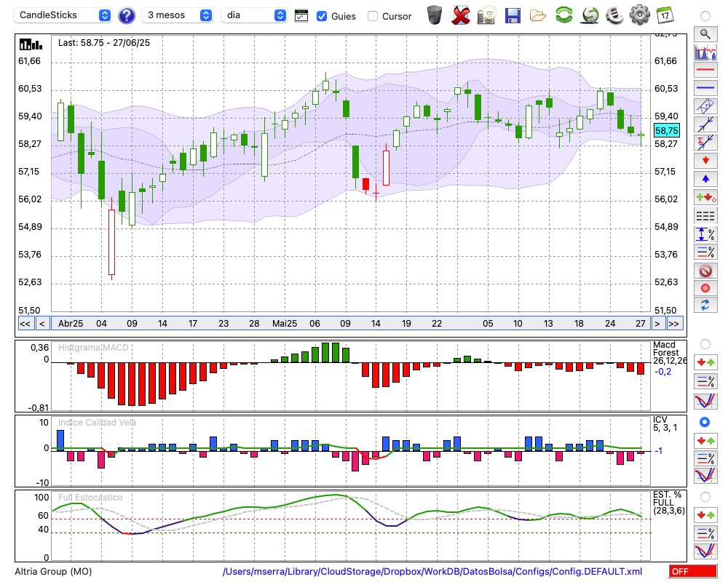Jump to the chart start with << button
The image size is (728, 582).
click(25, 324)
